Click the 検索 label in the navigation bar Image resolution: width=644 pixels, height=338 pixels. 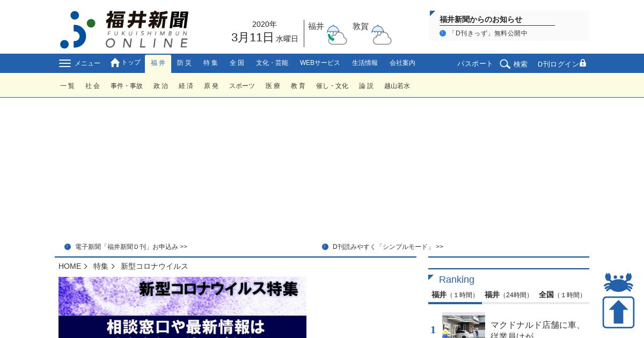click(x=521, y=64)
